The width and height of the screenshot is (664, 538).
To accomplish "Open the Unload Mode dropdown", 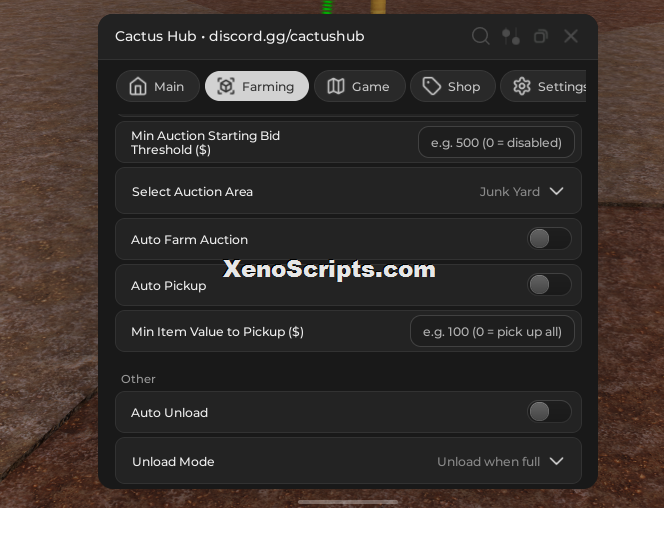I will pos(348,461).
